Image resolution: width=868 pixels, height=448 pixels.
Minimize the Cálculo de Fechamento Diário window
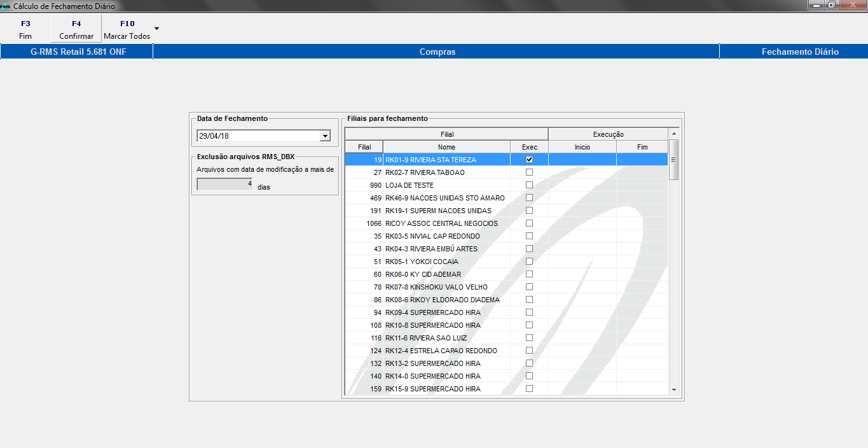coord(816,5)
